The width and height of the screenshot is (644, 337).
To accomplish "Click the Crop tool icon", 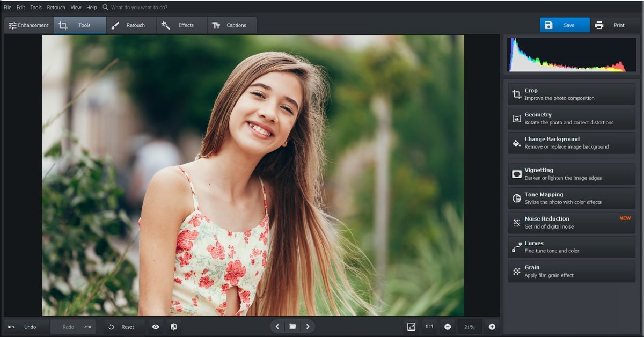I will 516,94.
